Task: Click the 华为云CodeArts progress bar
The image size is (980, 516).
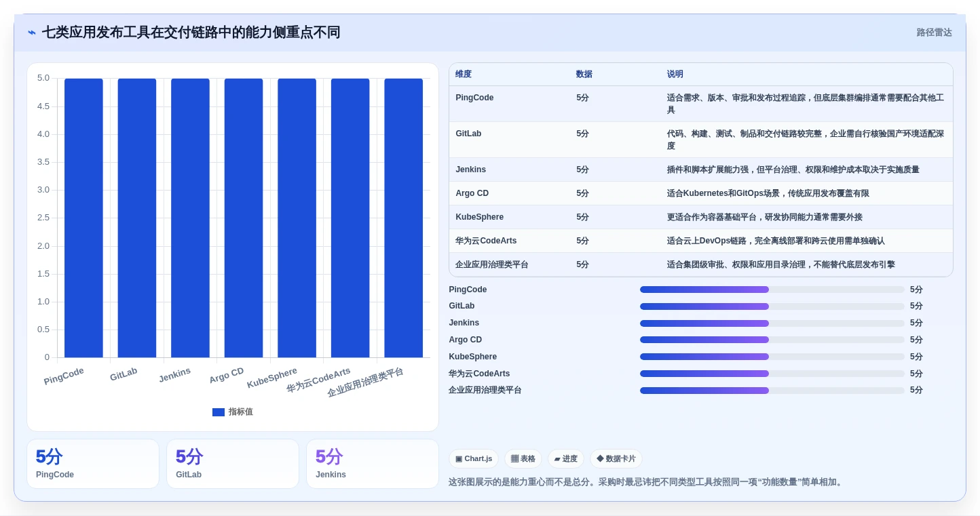Action: pos(772,374)
